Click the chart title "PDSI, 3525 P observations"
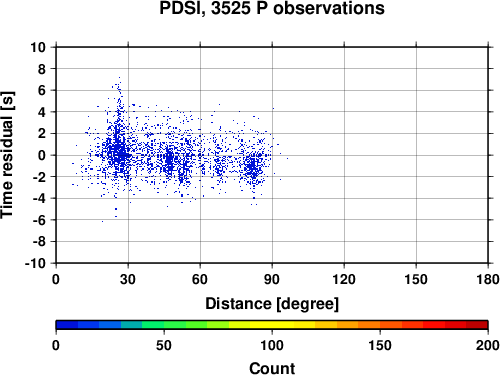The image size is (500, 375). tap(272, 8)
